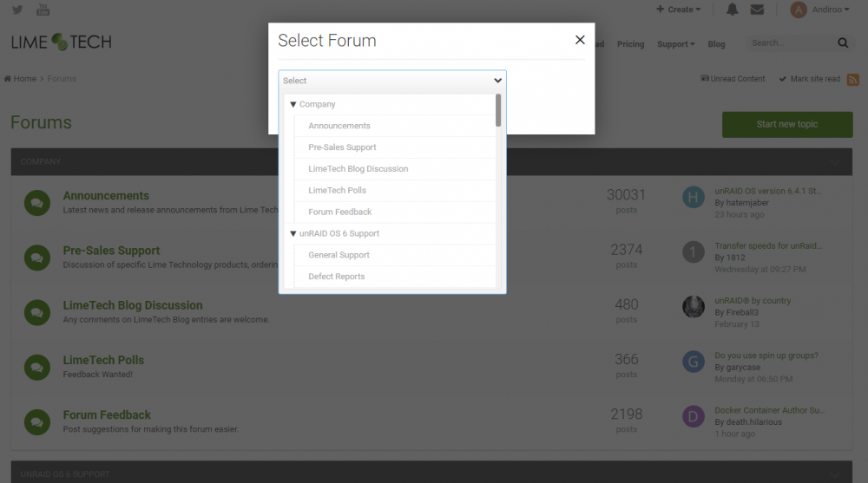
Task: Close the Select Forum dialog
Action: click(580, 40)
